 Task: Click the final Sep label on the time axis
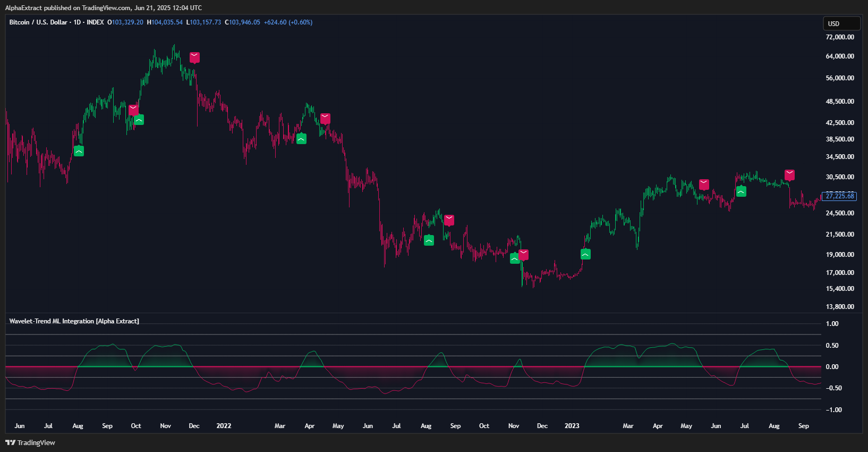(803, 426)
